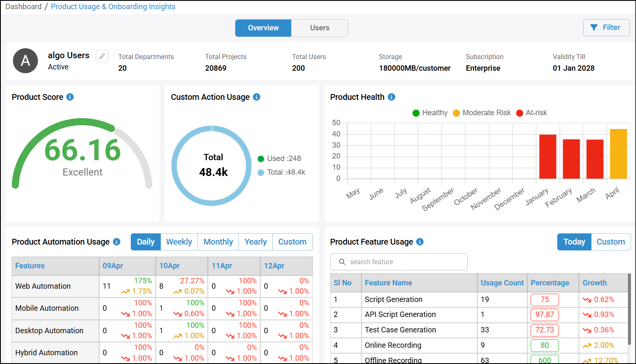
Task: Click the round A avatar icon
Action: 25,61
